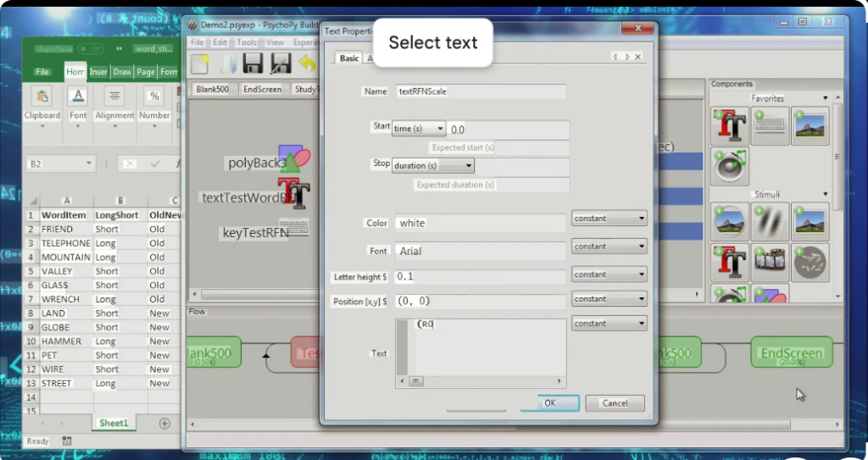Click the Save experiment floppy disk icon
The image size is (868, 460).
[x=253, y=64]
